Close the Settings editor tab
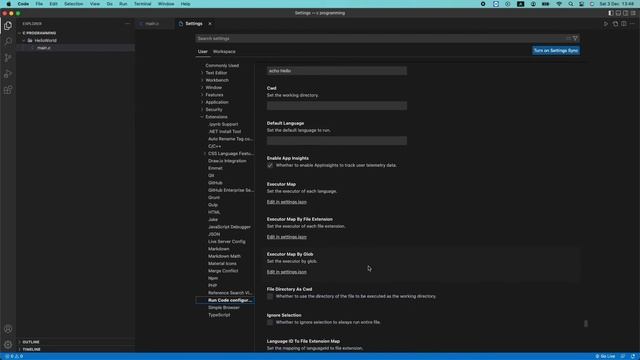Screen dimensions: 640x360 point(210,24)
